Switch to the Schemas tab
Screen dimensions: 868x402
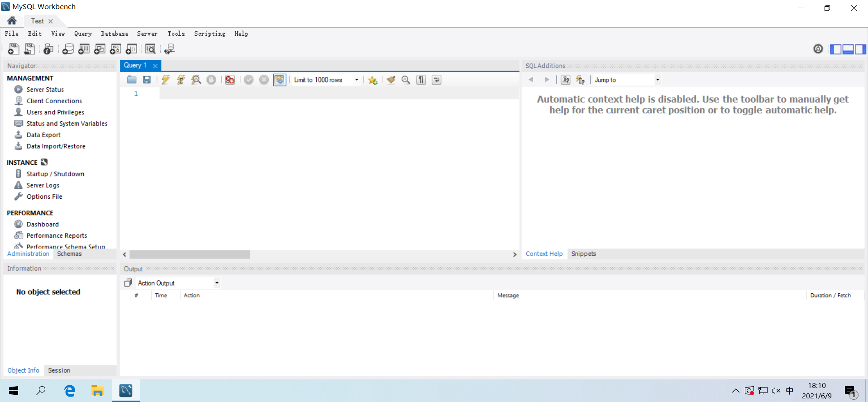click(x=69, y=254)
